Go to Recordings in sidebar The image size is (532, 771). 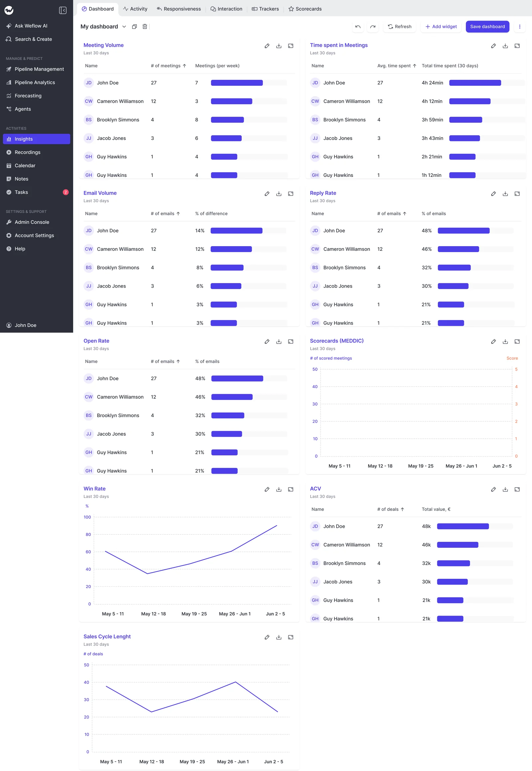[36, 152]
